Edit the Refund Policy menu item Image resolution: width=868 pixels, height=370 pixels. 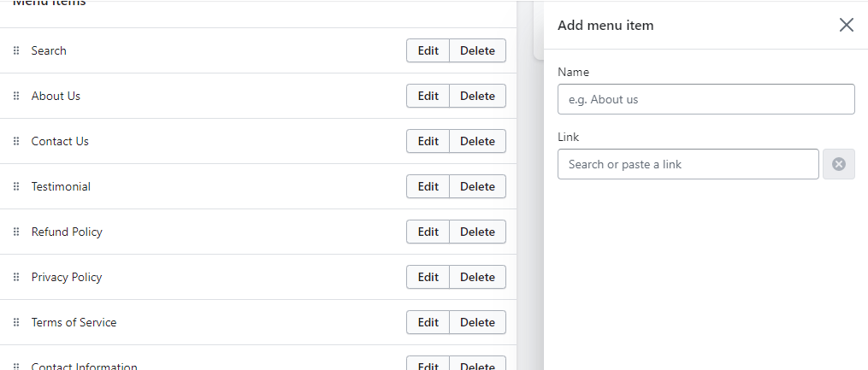coord(428,232)
